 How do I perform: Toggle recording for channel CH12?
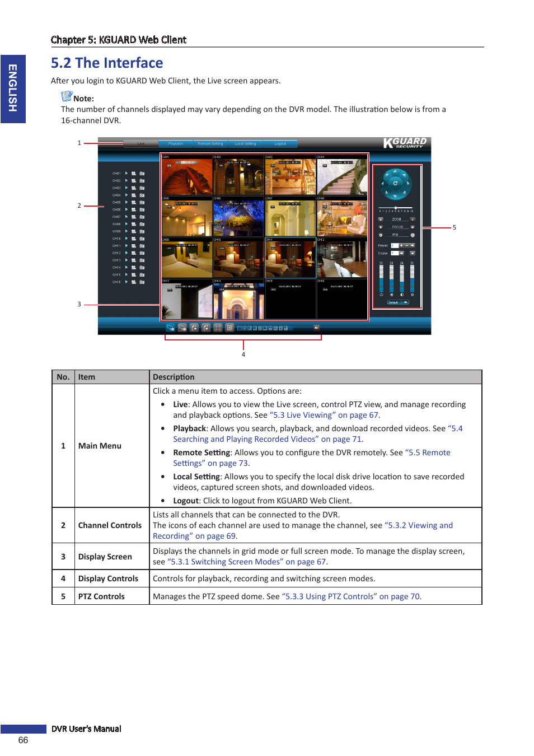(x=134, y=253)
